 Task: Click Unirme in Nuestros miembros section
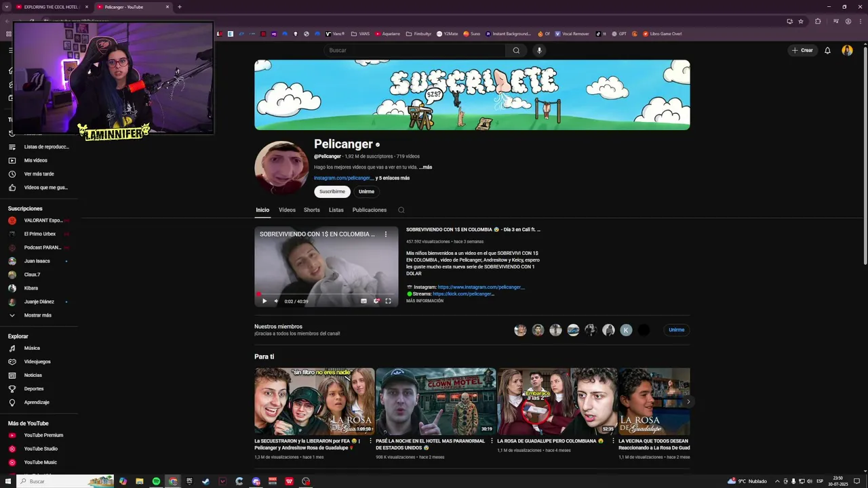[677, 330]
